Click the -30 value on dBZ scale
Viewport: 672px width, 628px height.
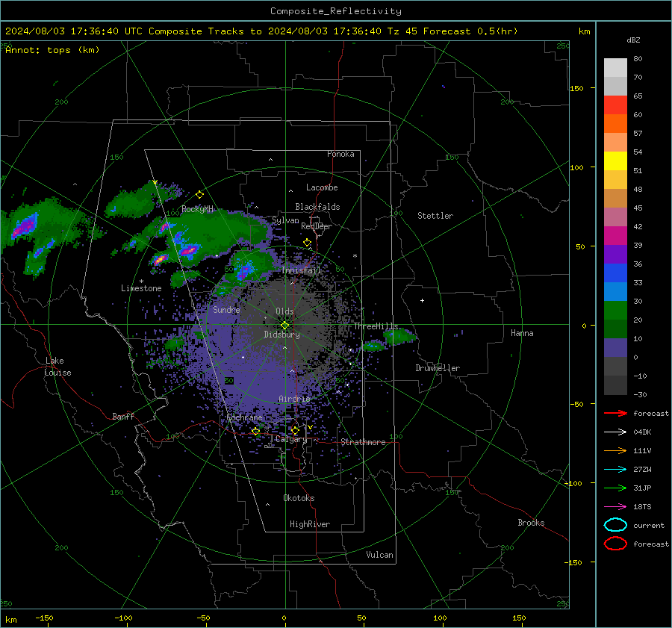click(641, 394)
